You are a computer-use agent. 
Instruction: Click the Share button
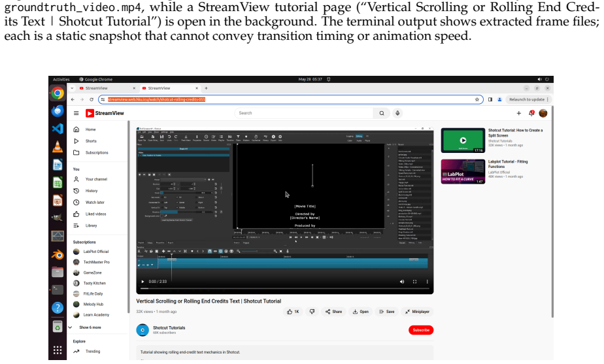333,312
